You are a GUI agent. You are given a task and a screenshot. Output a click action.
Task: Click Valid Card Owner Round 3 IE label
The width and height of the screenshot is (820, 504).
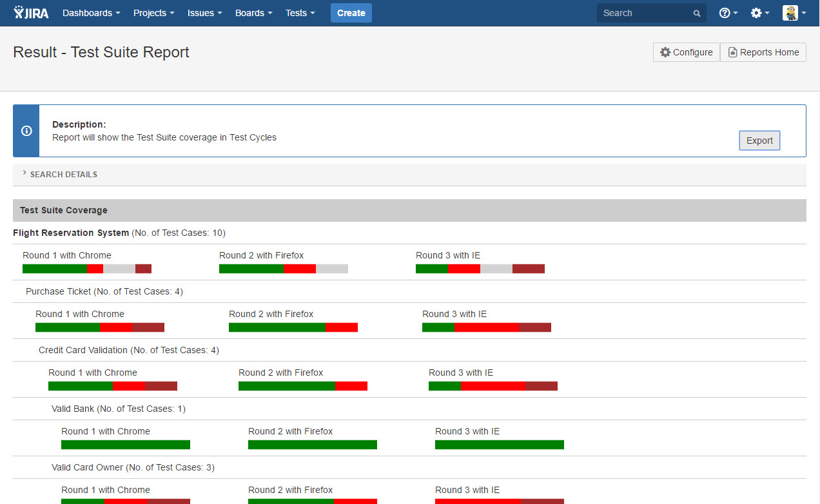[x=467, y=490]
